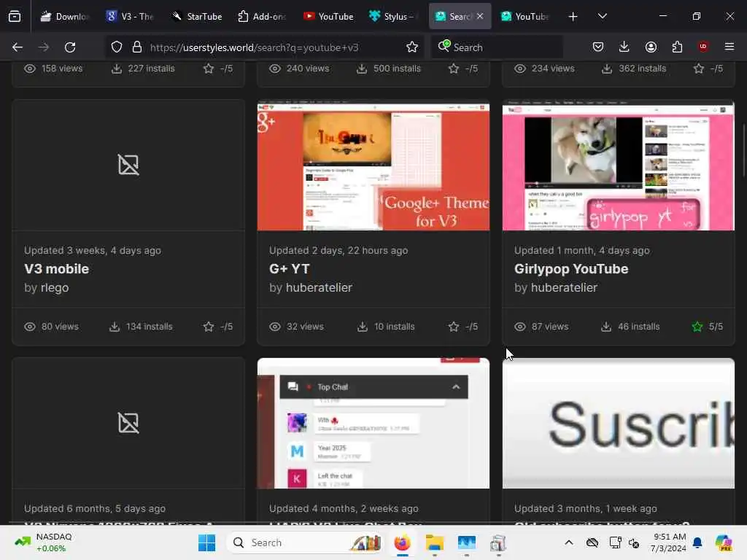Open the Firefox application menu

tap(729, 47)
